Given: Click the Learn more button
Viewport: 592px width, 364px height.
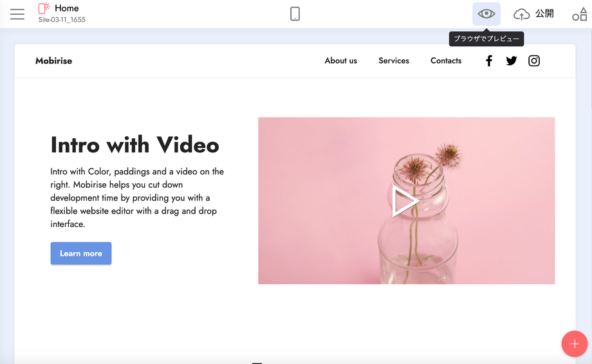Looking at the screenshot, I should click(x=81, y=253).
